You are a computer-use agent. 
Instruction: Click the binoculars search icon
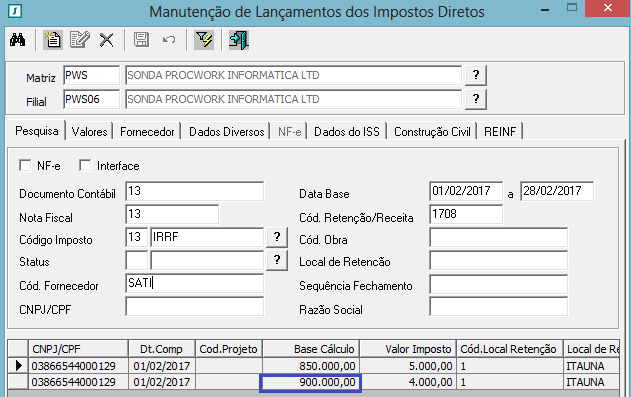(x=17, y=40)
